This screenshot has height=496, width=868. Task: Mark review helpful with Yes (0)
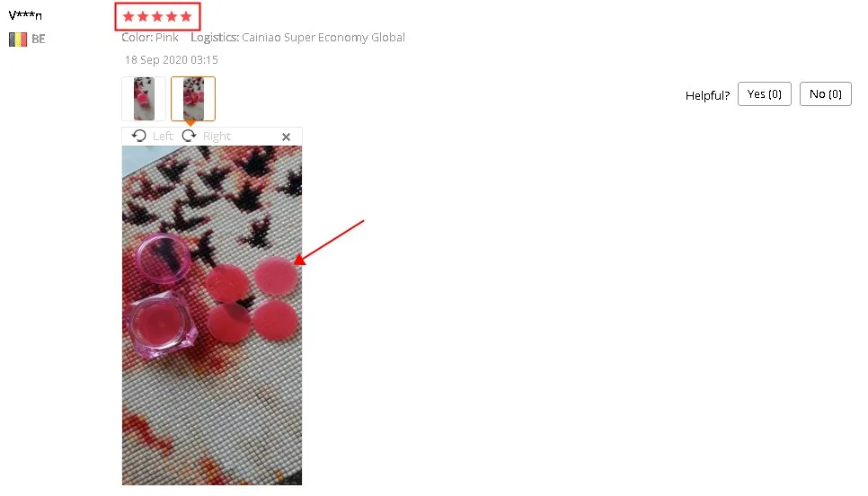coord(765,94)
